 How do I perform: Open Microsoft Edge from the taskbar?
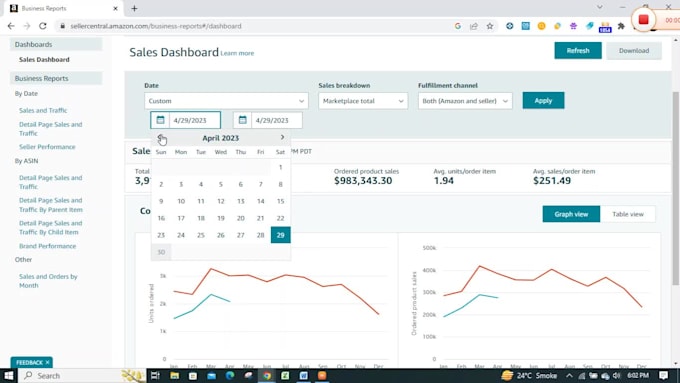point(230,376)
